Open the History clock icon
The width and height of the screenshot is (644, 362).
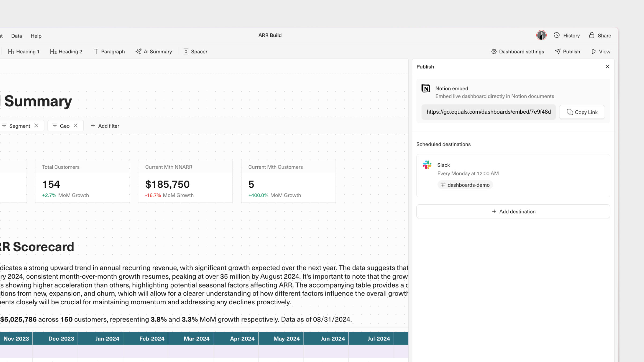pyautogui.click(x=557, y=35)
